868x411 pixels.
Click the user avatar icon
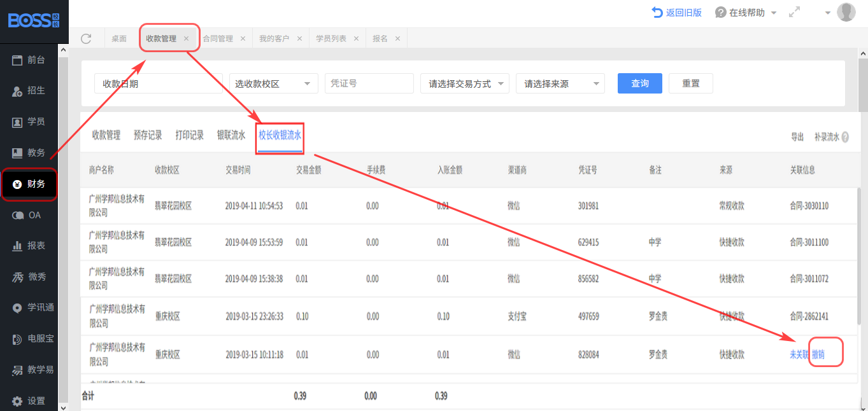pos(846,12)
